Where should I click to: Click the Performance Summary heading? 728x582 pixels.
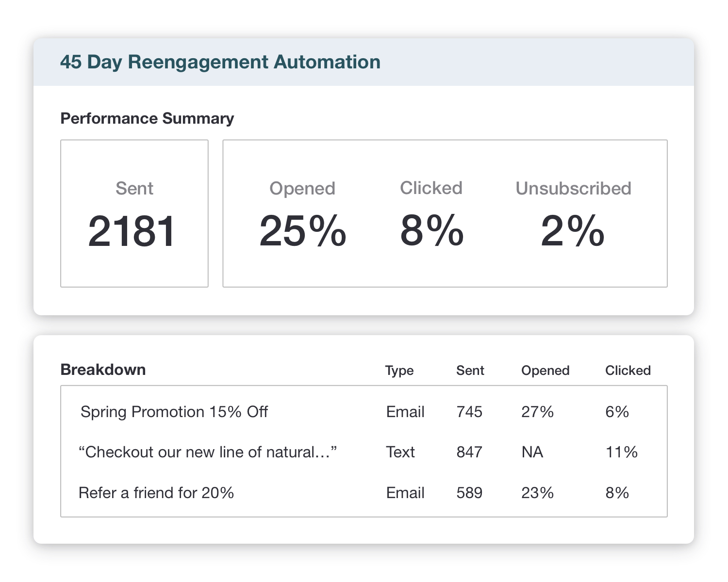tap(147, 118)
